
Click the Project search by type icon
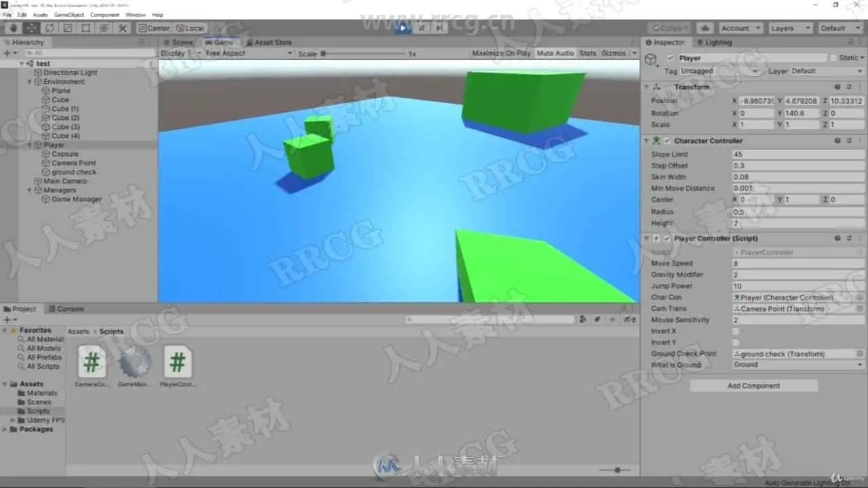point(583,319)
